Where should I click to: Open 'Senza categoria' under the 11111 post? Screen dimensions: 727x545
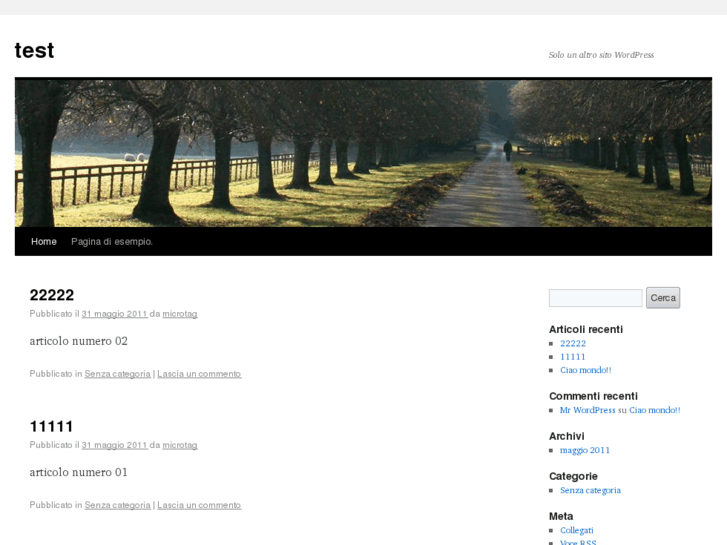117,505
